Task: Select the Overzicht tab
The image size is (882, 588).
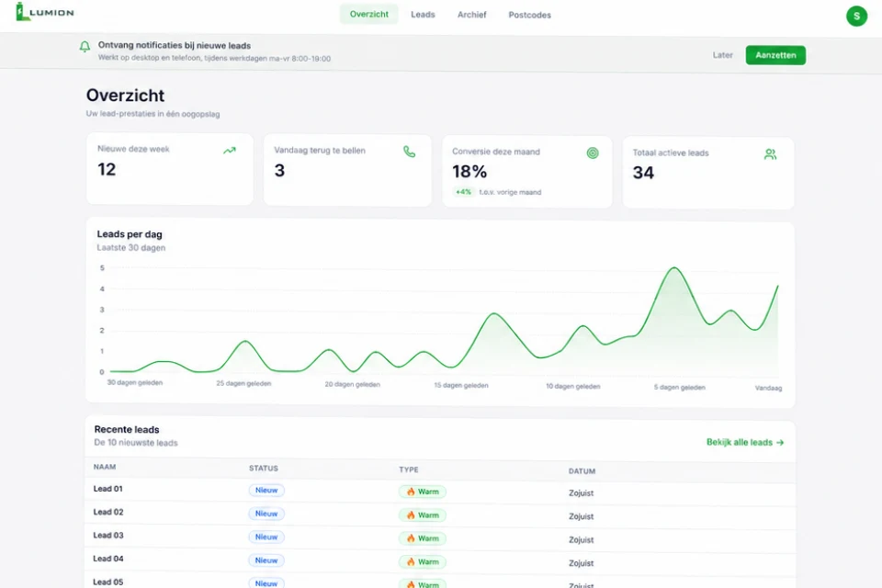Action: point(369,14)
